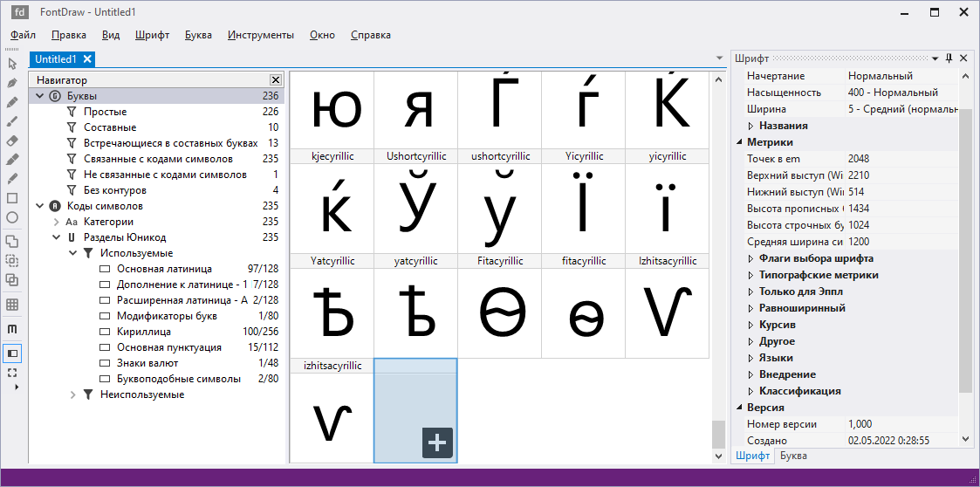980x487 pixels.
Task: Expand the Неиспользуемые node
Action: pyautogui.click(x=72, y=394)
